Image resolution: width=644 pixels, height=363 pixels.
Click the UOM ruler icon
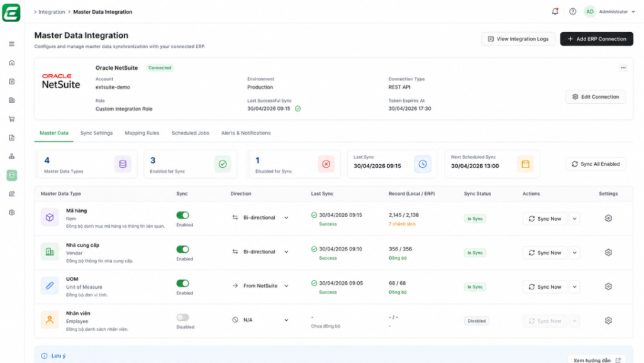pyautogui.click(x=50, y=286)
